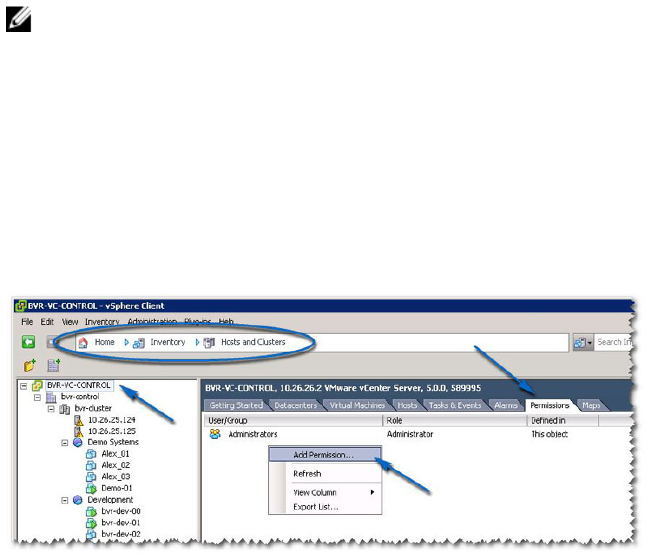Select virtual machine Demo-01

click(x=117, y=488)
